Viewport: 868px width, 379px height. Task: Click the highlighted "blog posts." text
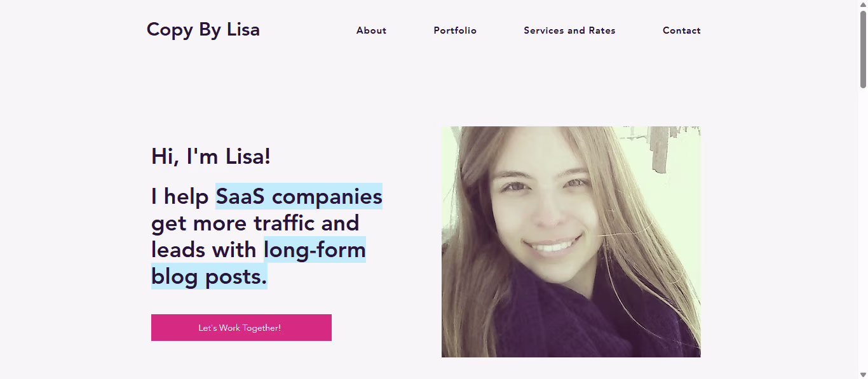[x=209, y=277]
